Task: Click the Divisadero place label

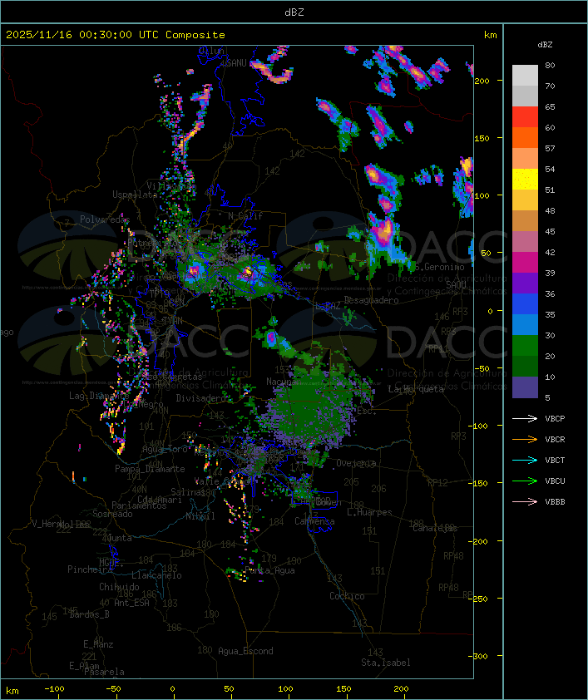Action: pyautogui.click(x=200, y=397)
